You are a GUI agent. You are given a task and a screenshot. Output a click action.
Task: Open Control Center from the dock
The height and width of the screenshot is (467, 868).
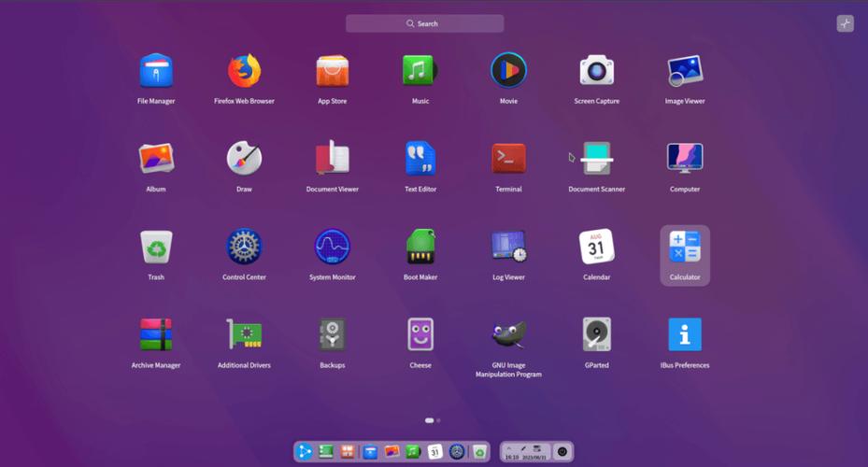(x=457, y=451)
